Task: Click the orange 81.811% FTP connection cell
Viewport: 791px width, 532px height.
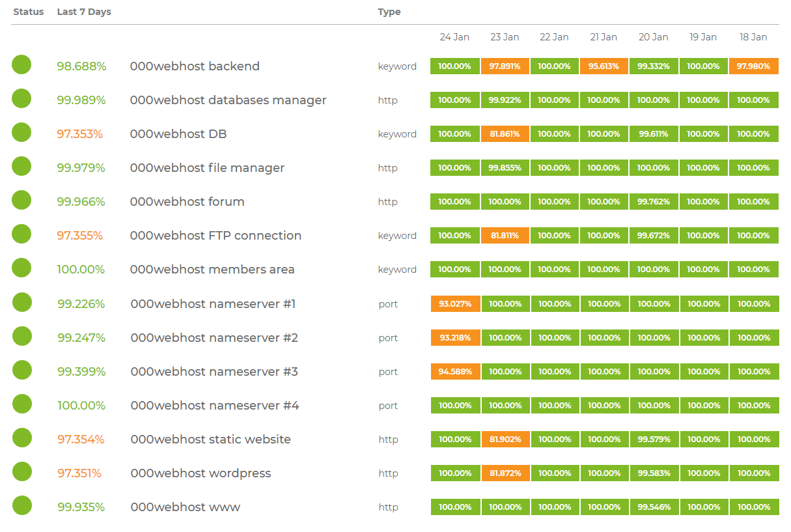Action: pyautogui.click(x=505, y=236)
